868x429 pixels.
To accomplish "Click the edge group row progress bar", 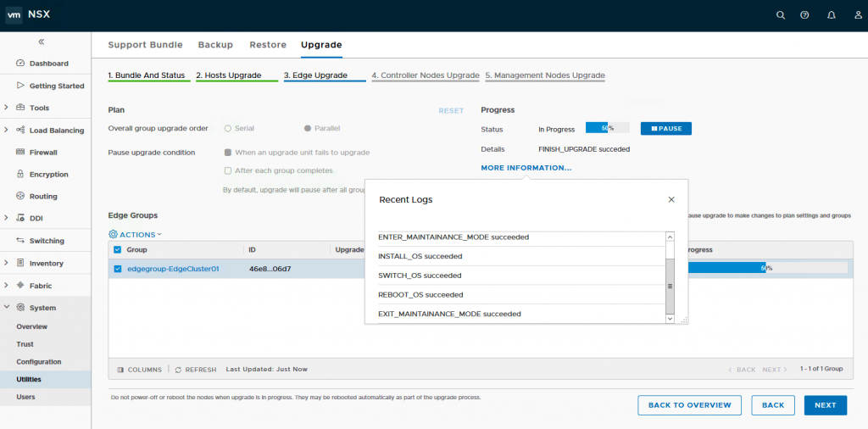I will [x=766, y=268].
